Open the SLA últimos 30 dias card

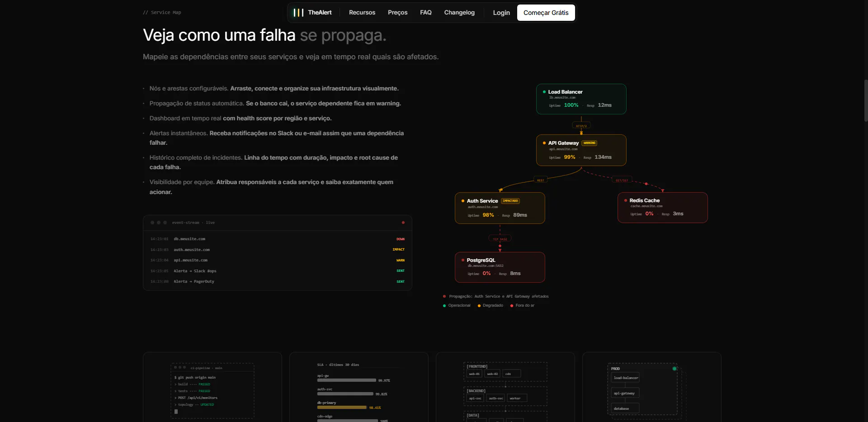coord(359,387)
